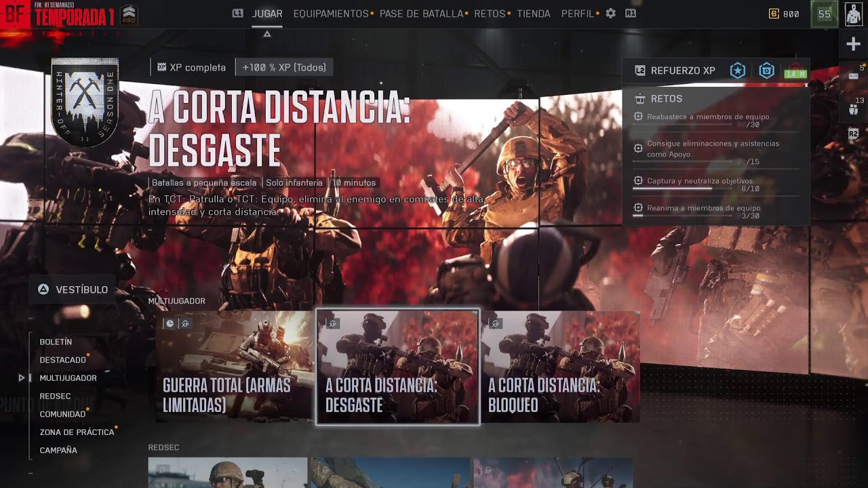This screenshot has width=868, height=488.
Task: Click the '10 minutos' tag
Action: click(x=353, y=183)
